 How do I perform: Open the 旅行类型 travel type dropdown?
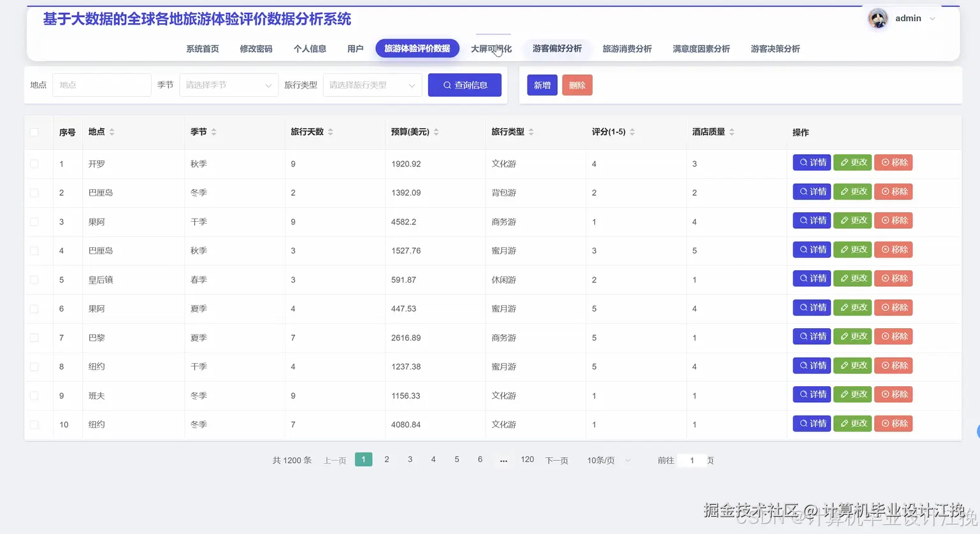pyautogui.click(x=372, y=85)
